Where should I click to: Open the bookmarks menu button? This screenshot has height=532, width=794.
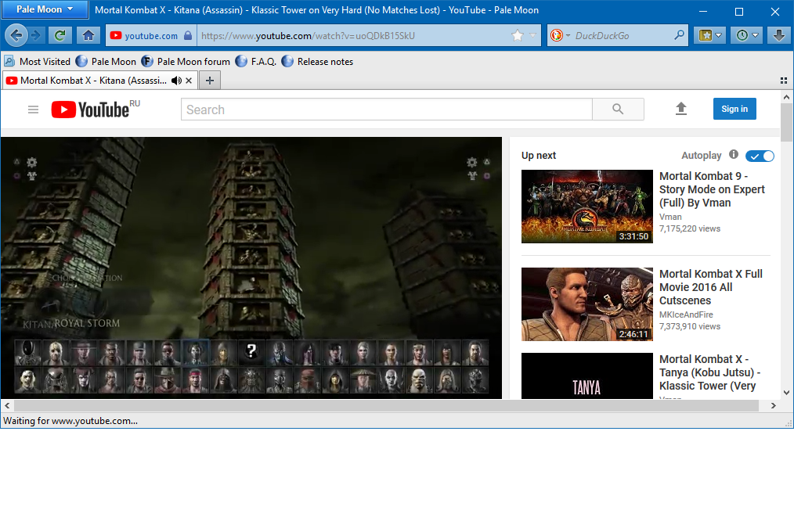pyautogui.click(x=710, y=35)
